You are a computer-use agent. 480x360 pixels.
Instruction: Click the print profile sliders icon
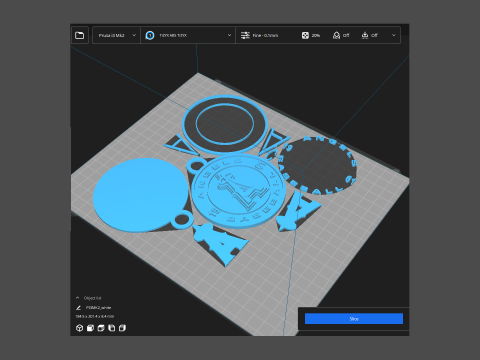245,35
